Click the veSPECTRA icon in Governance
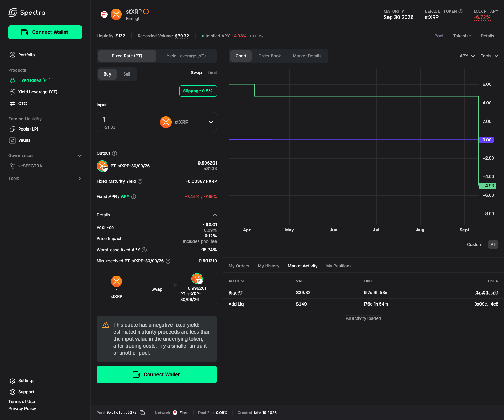This screenshot has height=420, width=504. point(13,166)
